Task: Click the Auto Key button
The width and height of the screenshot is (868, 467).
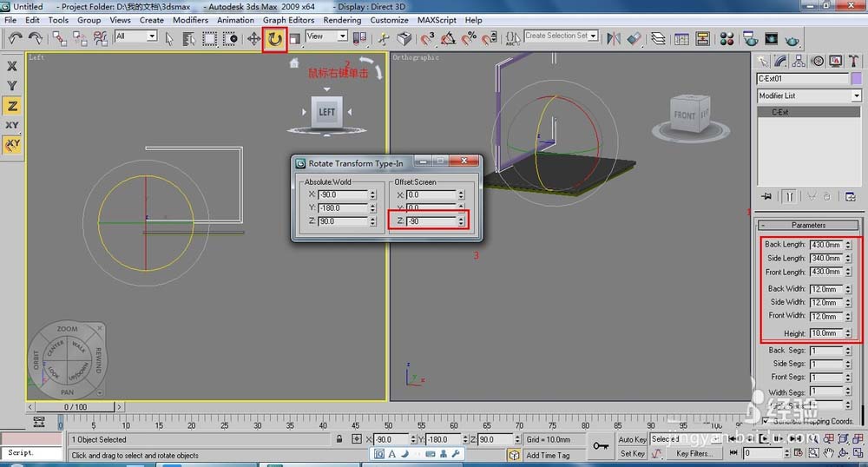Action: (632, 439)
